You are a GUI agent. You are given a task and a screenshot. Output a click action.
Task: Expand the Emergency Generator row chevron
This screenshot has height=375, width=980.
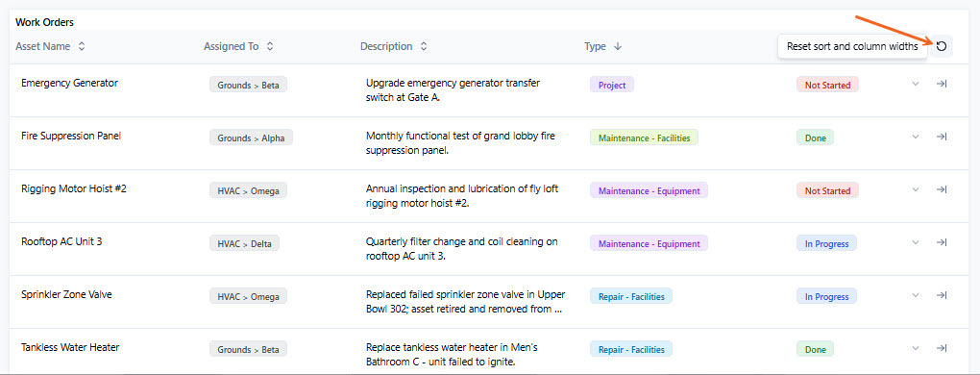click(915, 84)
